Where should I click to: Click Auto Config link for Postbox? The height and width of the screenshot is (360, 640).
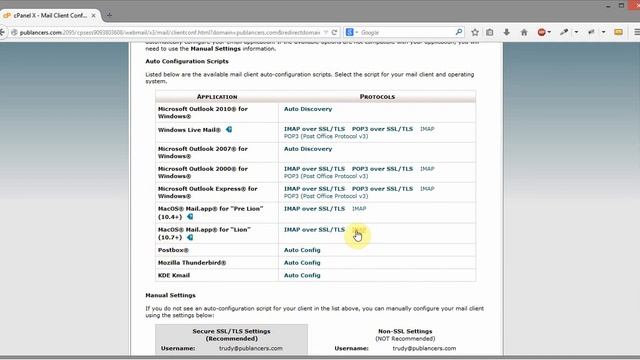coord(302,250)
